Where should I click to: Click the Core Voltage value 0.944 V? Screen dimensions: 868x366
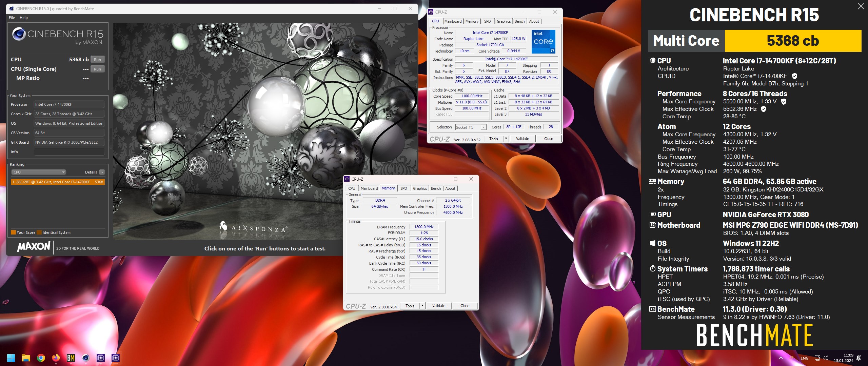tap(513, 51)
